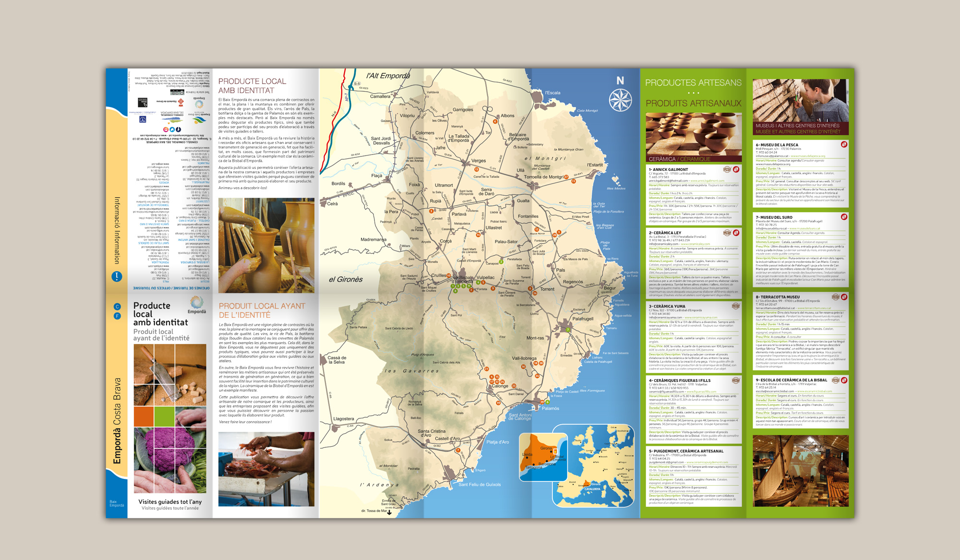Image resolution: width=960 pixels, height=560 pixels.
Task: Click the blue 'F' circle on cover spine
Action: coord(117,316)
